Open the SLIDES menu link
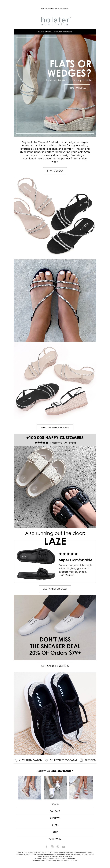Image resolution: width=110 pixels, height=868 pixels. [x=55, y=825]
